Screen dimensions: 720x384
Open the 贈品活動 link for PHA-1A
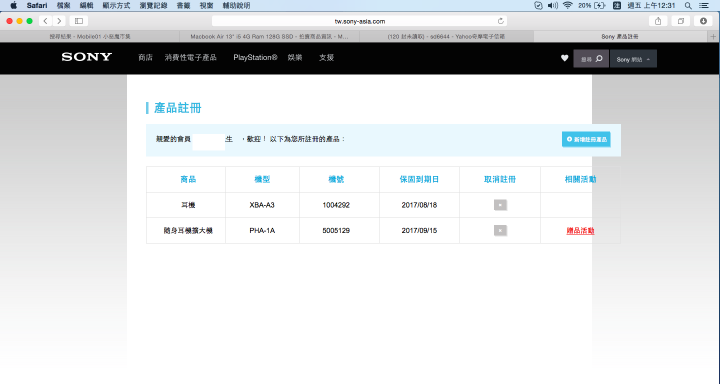(580, 231)
